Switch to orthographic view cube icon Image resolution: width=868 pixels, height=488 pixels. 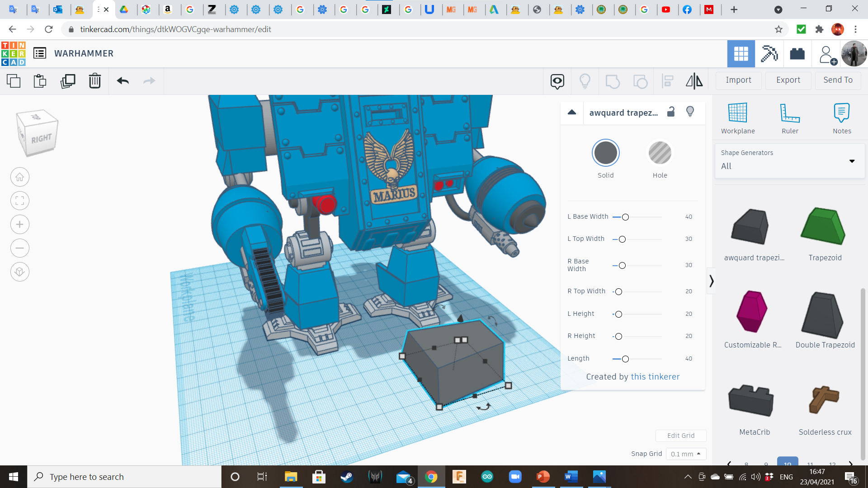(x=20, y=272)
